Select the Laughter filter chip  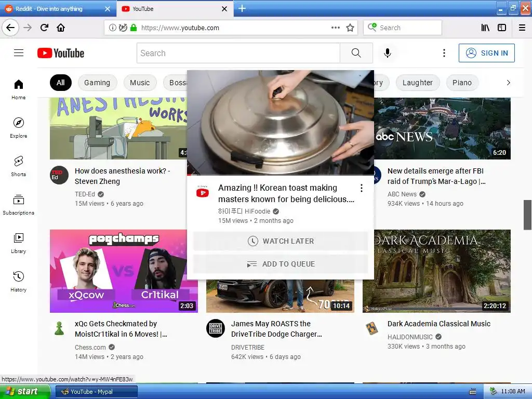click(418, 83)
